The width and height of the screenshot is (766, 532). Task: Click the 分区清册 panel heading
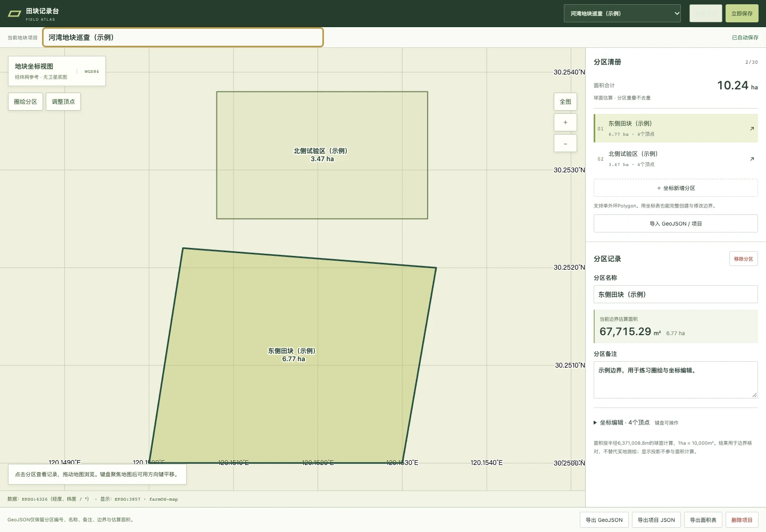[607, 62]
